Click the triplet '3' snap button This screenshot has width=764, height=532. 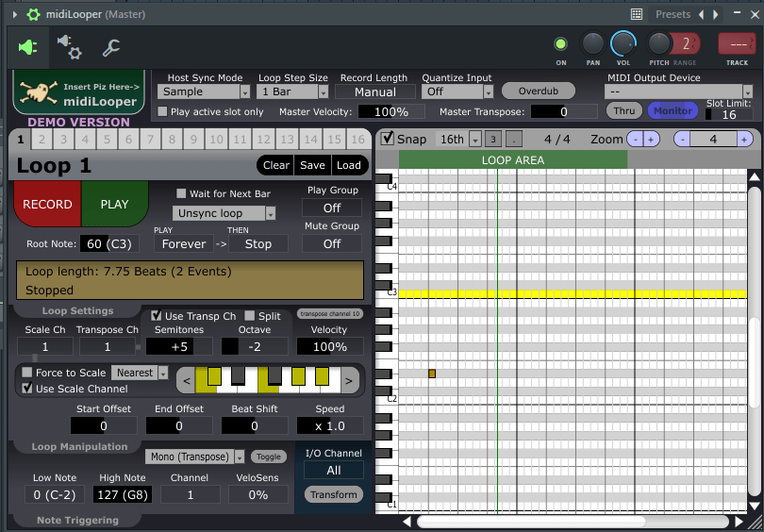tap(492, 139)
